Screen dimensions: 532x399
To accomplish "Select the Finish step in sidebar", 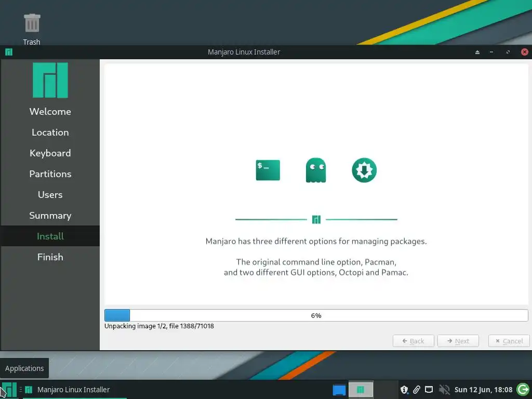I will coord(50,257).
